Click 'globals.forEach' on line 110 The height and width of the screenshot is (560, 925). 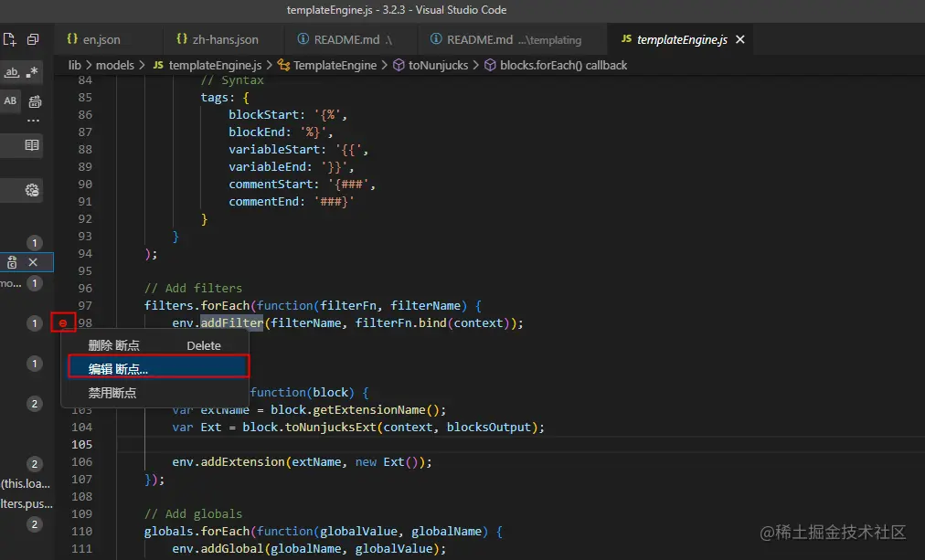click(x=197, y=532)
